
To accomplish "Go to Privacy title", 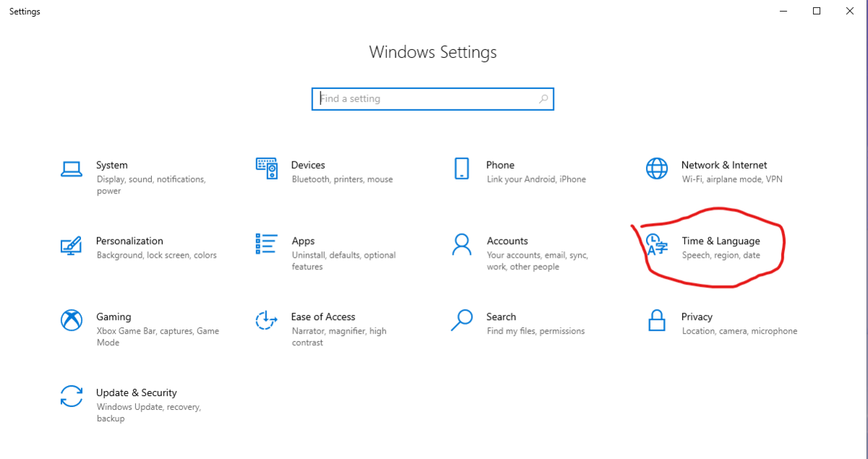I will [697, 317].
